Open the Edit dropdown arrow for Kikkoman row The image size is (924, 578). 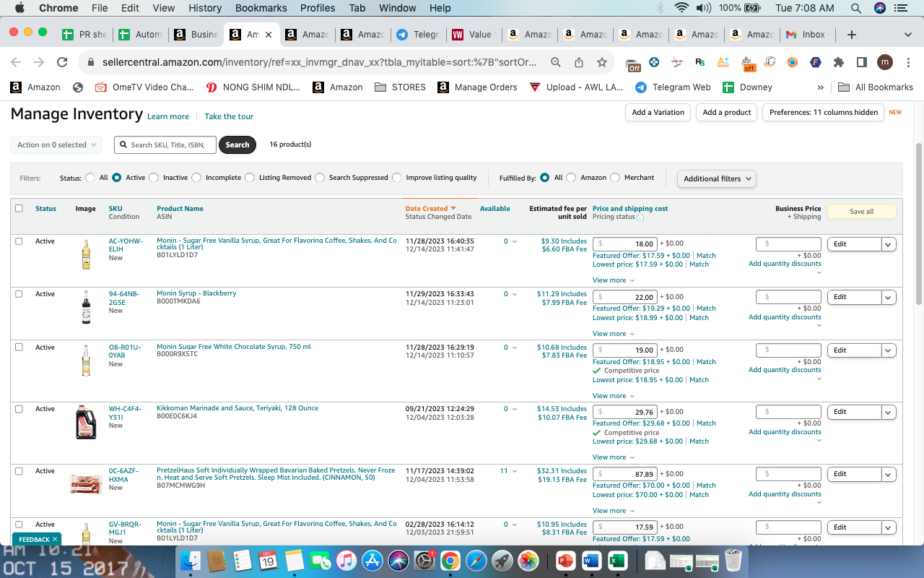889,412
